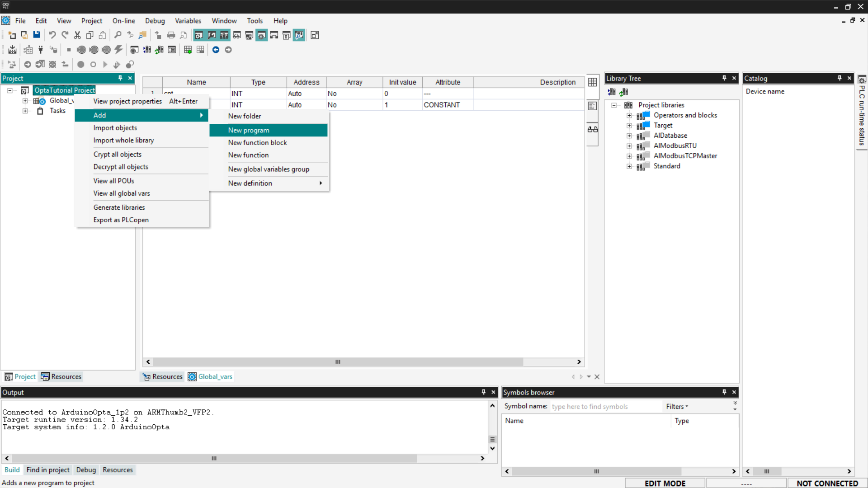Select New function block menu entry
868x488 pixels.
[x=257, y=142]
